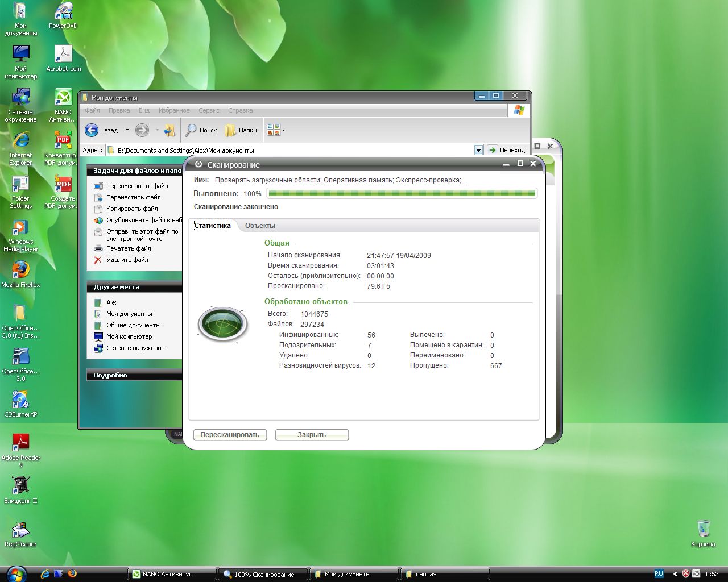Screen dimensions: 728x582
Task: Toggle the Папки folders pane button
Action: click(241, 130)
